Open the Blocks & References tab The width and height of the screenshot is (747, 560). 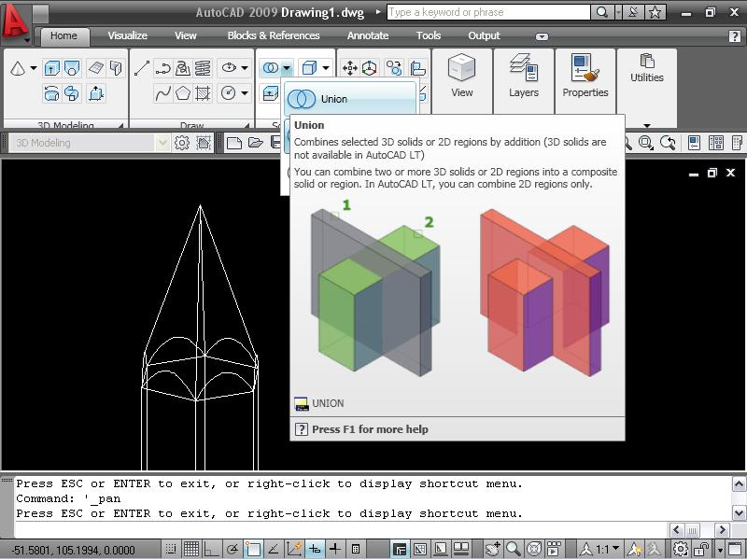coord(274,35)
